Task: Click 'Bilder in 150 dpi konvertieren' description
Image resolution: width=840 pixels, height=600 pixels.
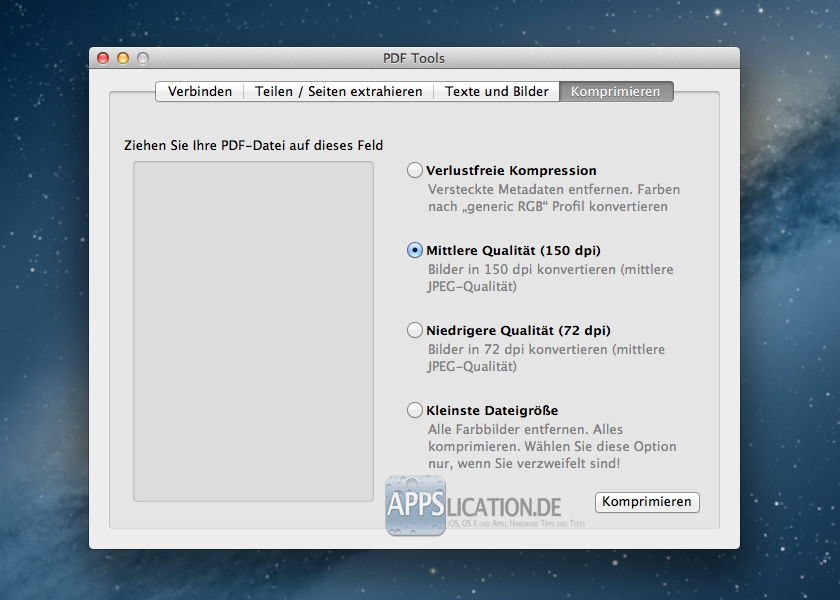Action: [x=551, y=278]
